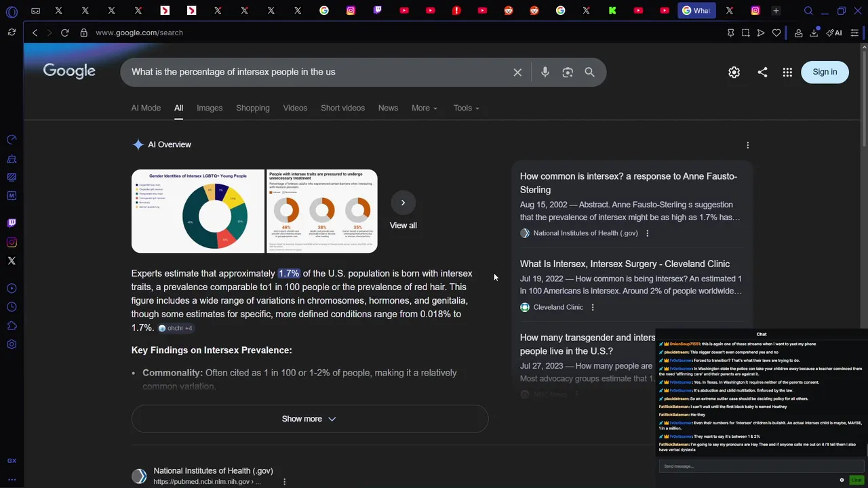Select the All results tab
This screenshot has width=868, height=488.
178,108
